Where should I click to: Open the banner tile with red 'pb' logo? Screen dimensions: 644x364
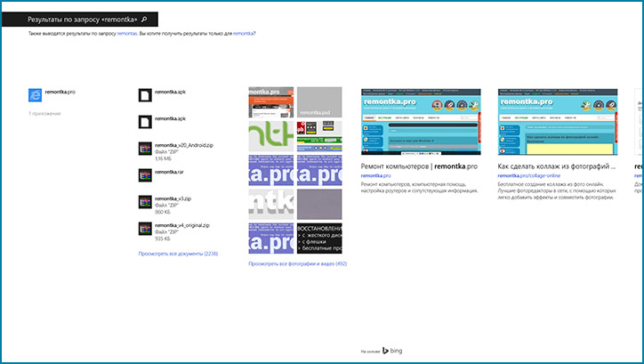319,136
